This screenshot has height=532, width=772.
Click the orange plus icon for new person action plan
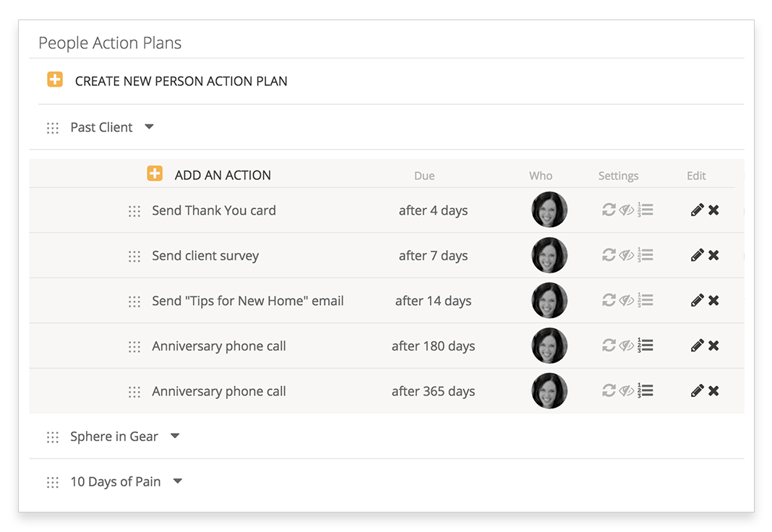tap(55, 80)
